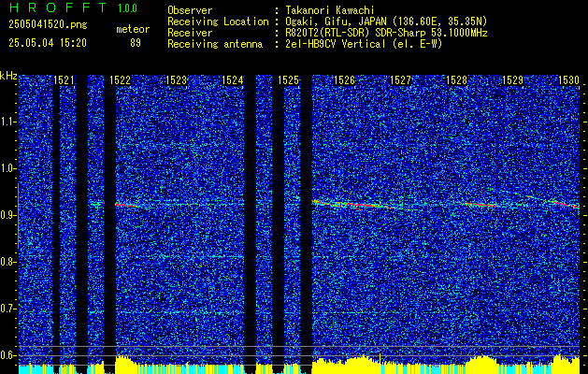This screenshot has height=374, width=588.
Task: Click the 0.7 frequency axis label
Action: pos(8,309)
